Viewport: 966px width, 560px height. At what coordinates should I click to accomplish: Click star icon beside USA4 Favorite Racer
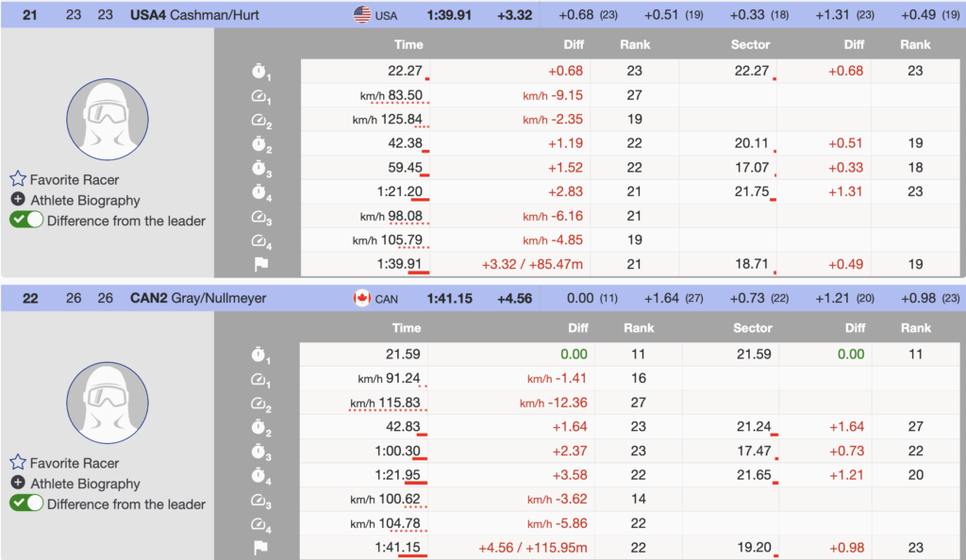(x=18, y=179)
